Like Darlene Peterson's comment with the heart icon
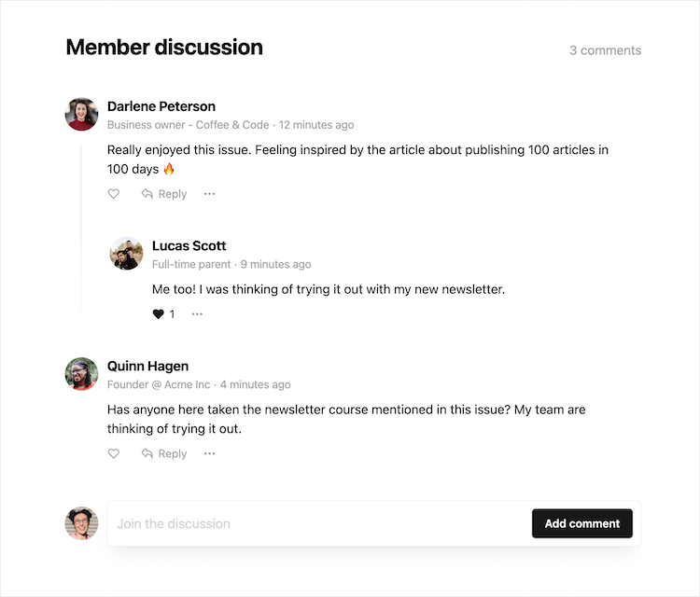 click(x=114, y=194)
